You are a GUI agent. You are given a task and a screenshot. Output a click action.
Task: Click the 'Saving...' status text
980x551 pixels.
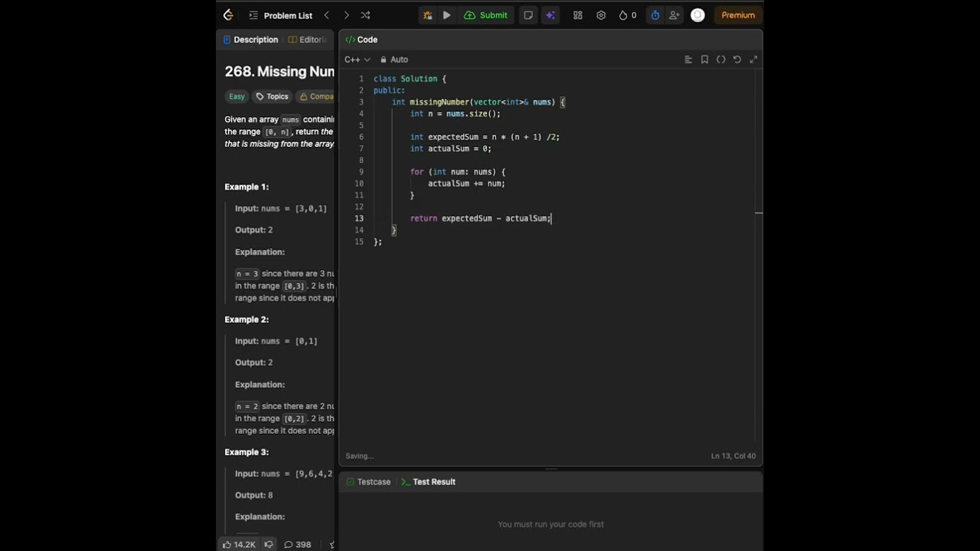359,456
